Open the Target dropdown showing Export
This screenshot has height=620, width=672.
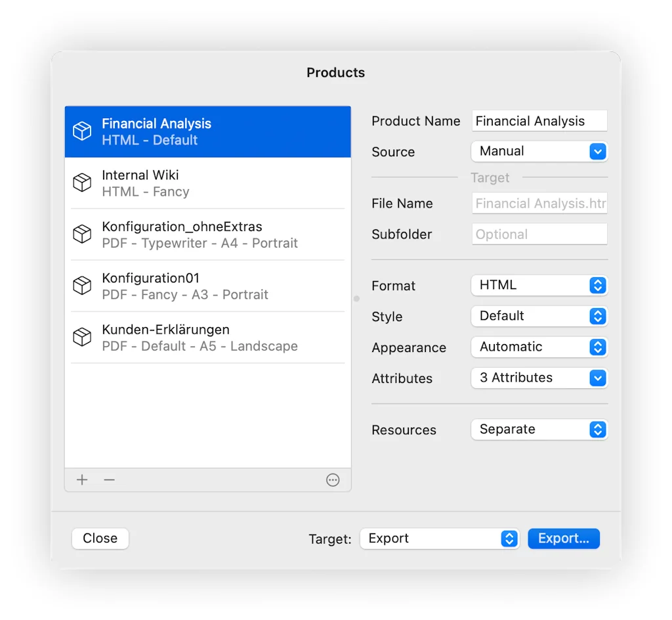pos(439,539)
